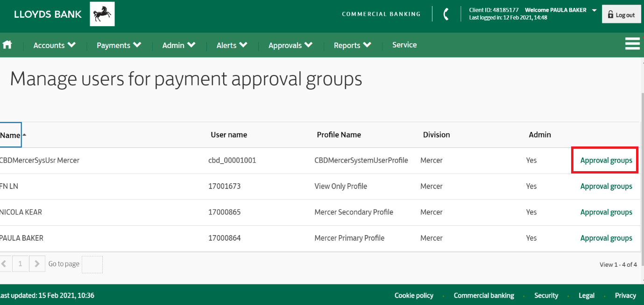Expand the Accounts menu
644x305 pixels.
tap(55, 45)
